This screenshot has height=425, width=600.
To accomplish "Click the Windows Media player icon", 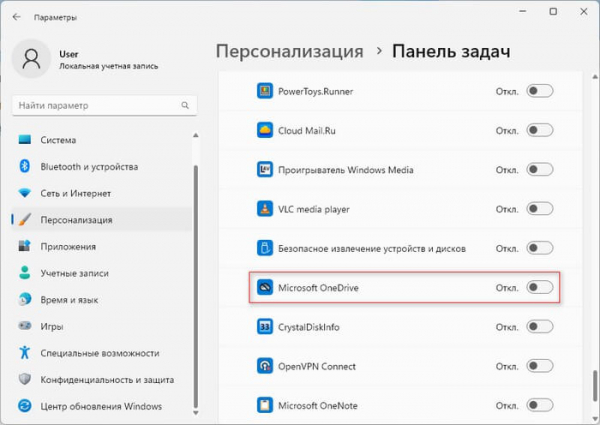I will (265, 169).
